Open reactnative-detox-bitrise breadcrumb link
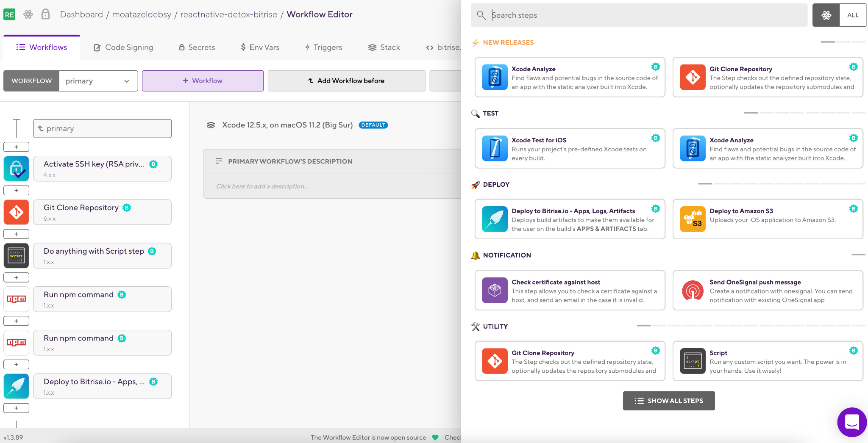The image size is (868, 443). pyautogui.click(x=229, y=14)
